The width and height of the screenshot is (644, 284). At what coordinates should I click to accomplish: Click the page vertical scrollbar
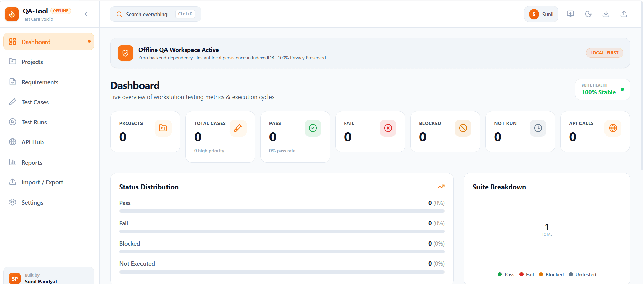642,86
